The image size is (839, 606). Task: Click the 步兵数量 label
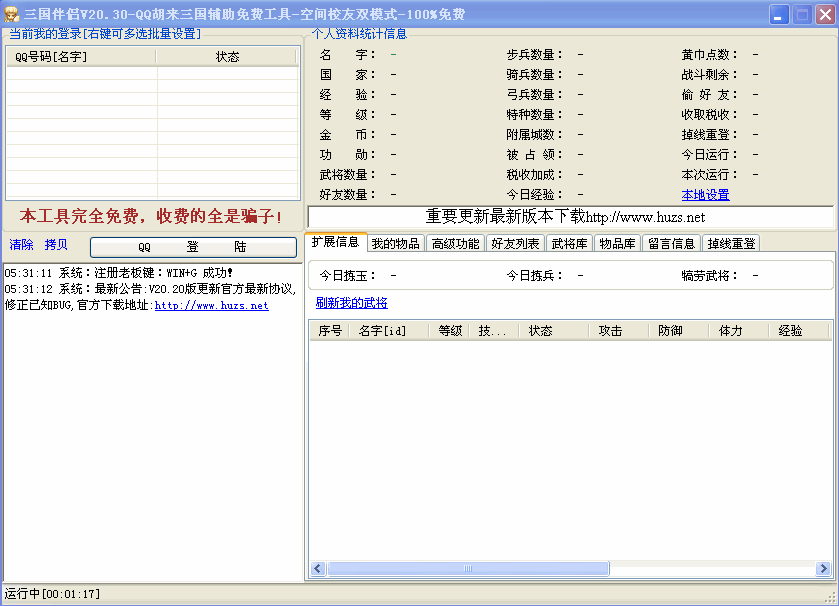[535, 55]
